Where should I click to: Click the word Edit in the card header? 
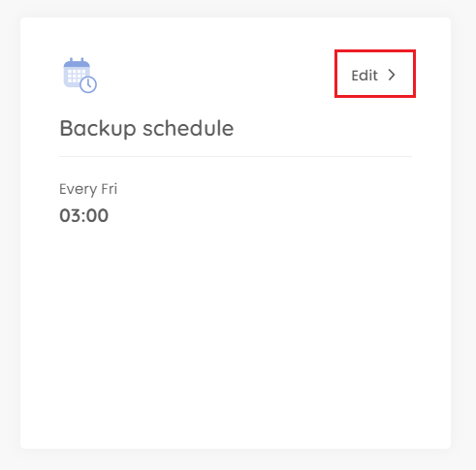[365, 76]
